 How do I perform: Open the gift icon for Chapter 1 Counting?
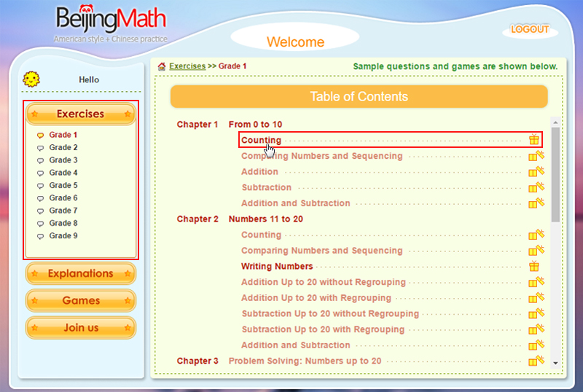pos(534,139)
